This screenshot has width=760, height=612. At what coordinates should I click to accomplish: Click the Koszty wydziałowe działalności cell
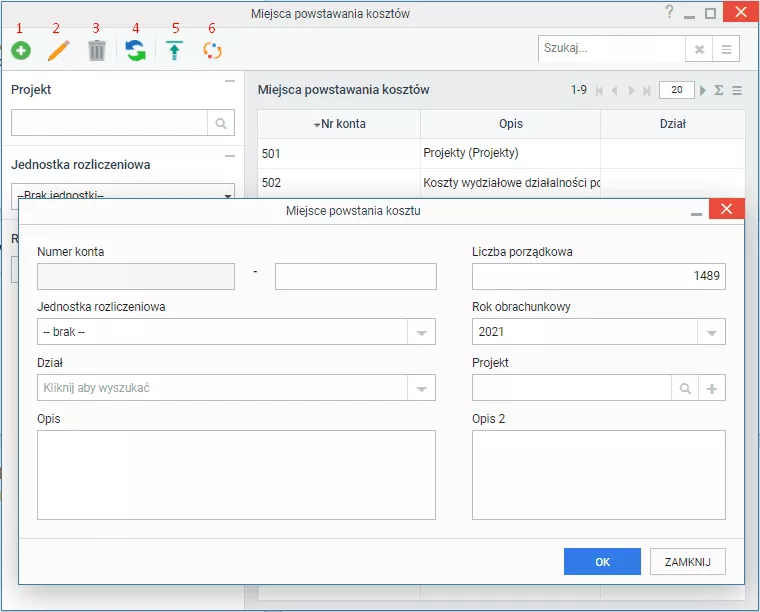(x=510, y=183)
